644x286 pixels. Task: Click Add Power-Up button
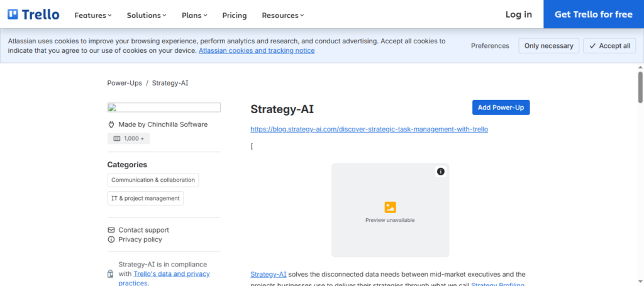tap(501, 107)
